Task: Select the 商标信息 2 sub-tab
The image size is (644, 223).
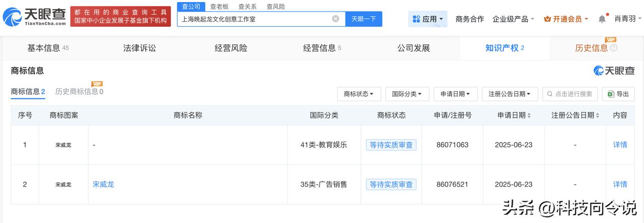Action: click(x=28, y=91)
